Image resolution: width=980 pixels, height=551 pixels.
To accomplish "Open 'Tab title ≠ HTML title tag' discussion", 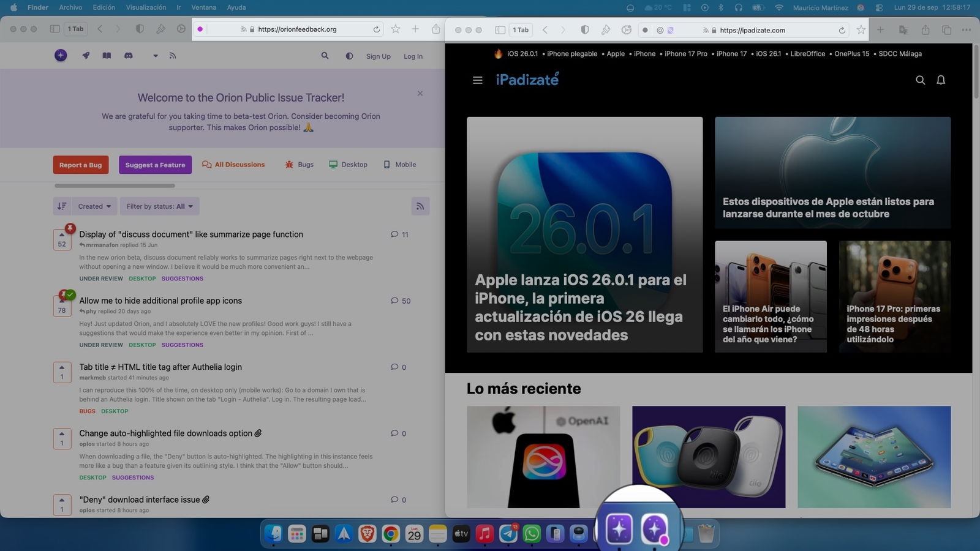I will click(x=160, y=367).
